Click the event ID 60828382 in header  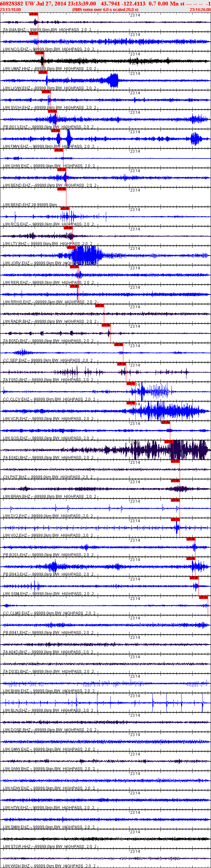pos(12,3)
